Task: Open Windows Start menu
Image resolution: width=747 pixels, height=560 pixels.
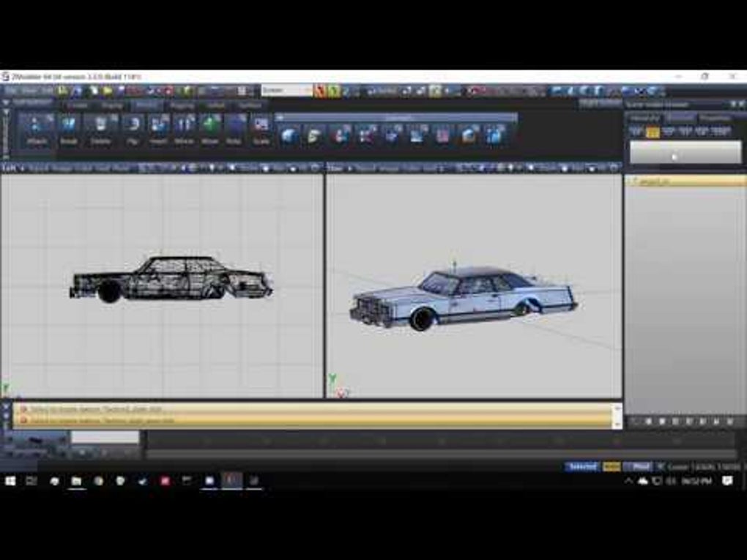Action: [x=10, y=481]
